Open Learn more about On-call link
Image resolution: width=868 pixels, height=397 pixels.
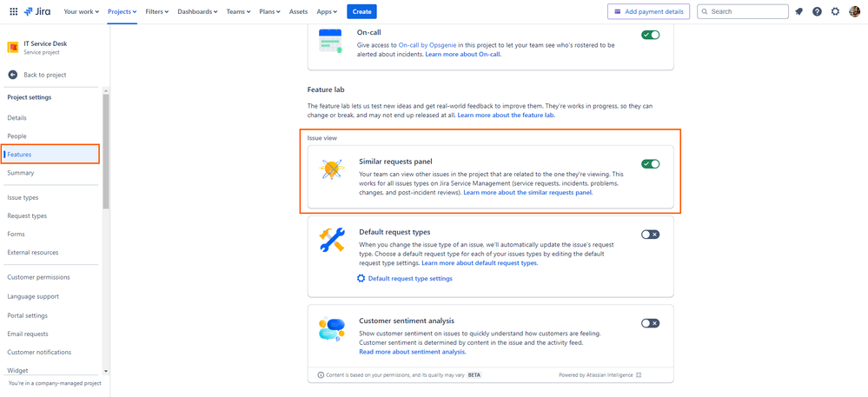pyautogui.click(x=463, y=54)
